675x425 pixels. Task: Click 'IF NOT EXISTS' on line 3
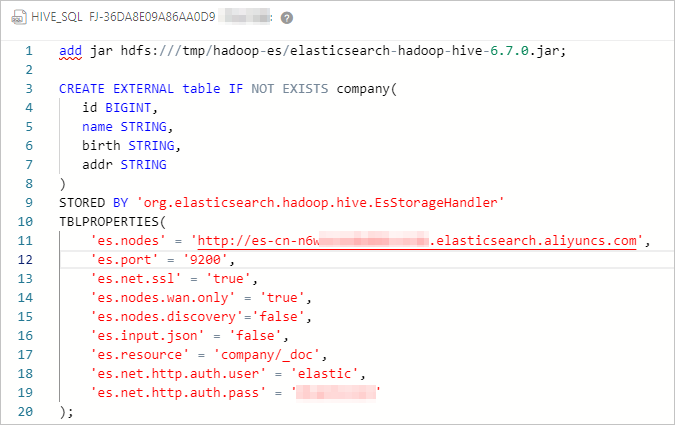tap(278, 89)
